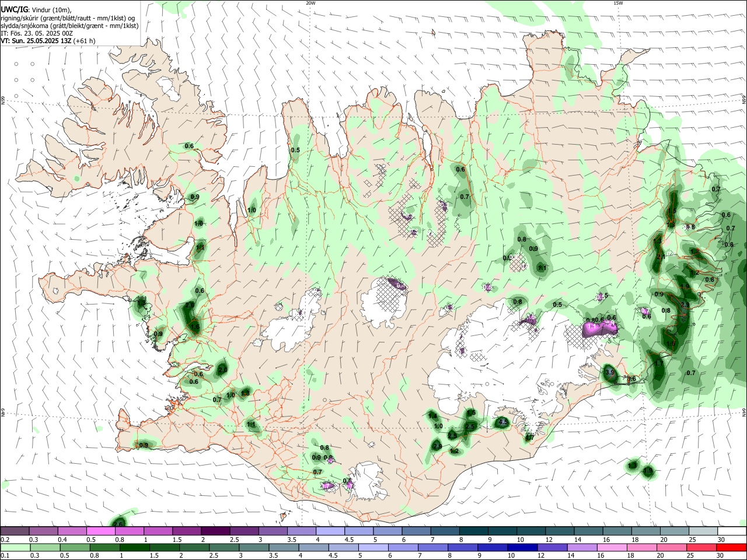The height and width of the screenshot is (560, 747).
Task: Select the '0.2' label under the snow legend row
Action: tap(4, 540)
